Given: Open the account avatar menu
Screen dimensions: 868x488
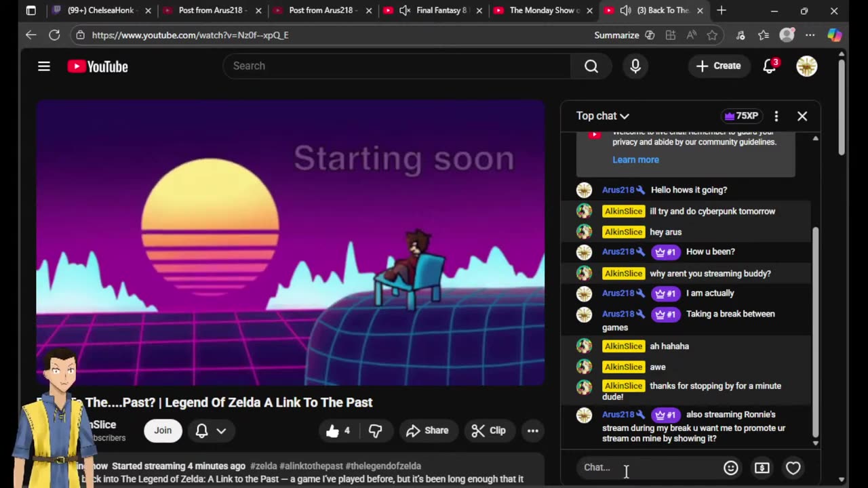Looking at the screenshot, I should click(806, 66).
